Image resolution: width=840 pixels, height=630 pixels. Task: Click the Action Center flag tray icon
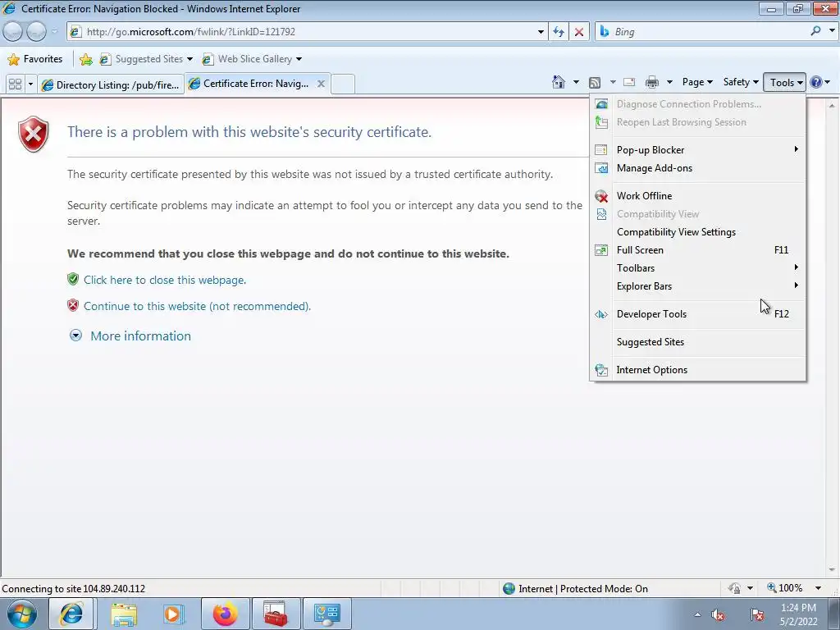[x=757, y=614]
